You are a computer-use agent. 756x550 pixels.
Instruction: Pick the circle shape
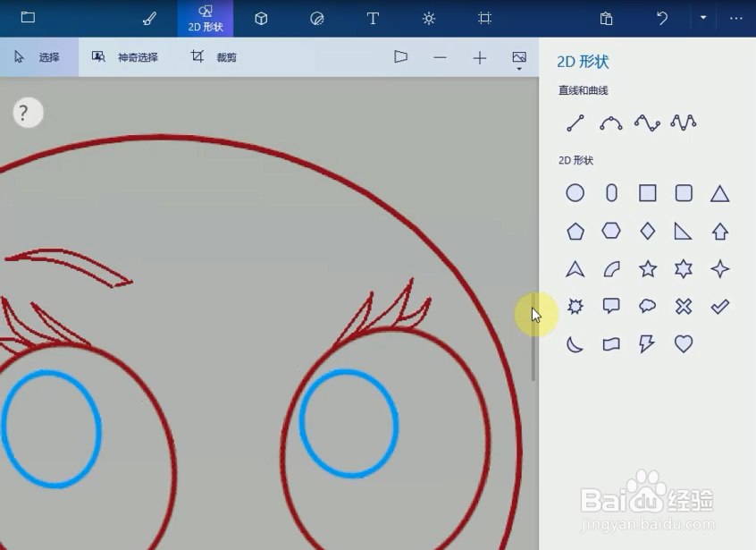(575, 193)
